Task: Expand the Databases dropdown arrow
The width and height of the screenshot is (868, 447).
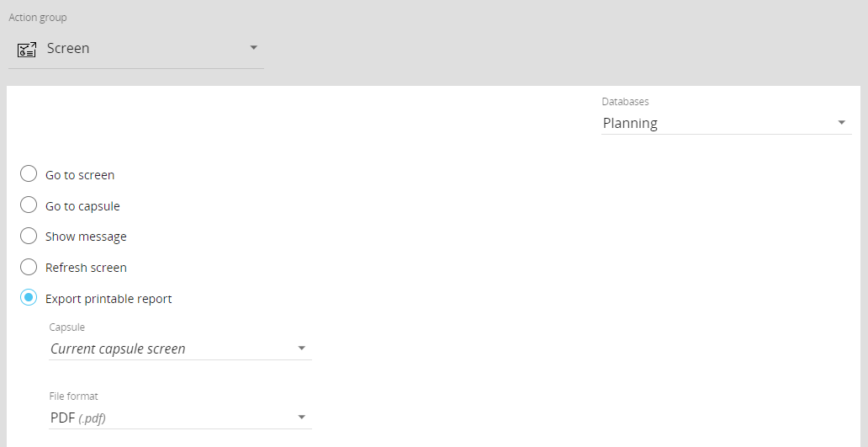Action: coord(841,123)
